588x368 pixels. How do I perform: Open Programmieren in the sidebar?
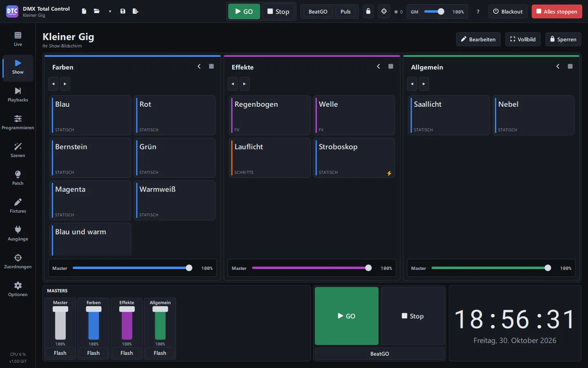(18, 123)
